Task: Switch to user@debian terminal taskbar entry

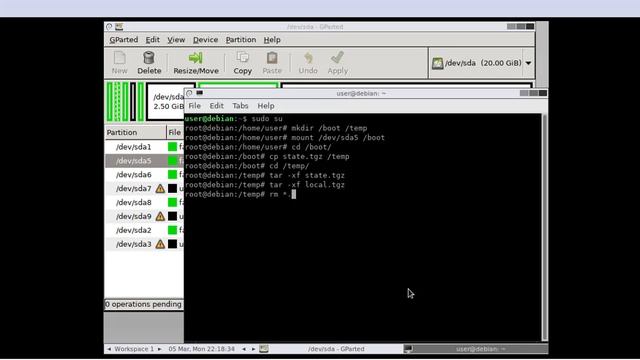Action: [475, 349]
